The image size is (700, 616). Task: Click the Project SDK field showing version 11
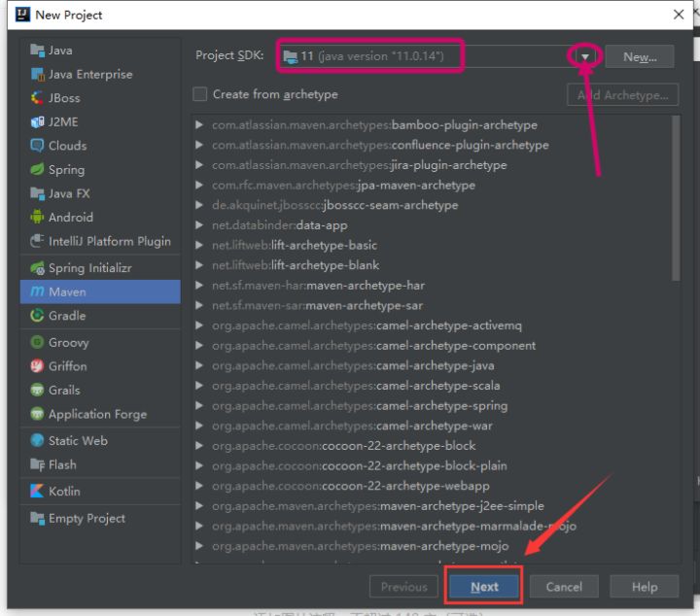coord(436,56)
